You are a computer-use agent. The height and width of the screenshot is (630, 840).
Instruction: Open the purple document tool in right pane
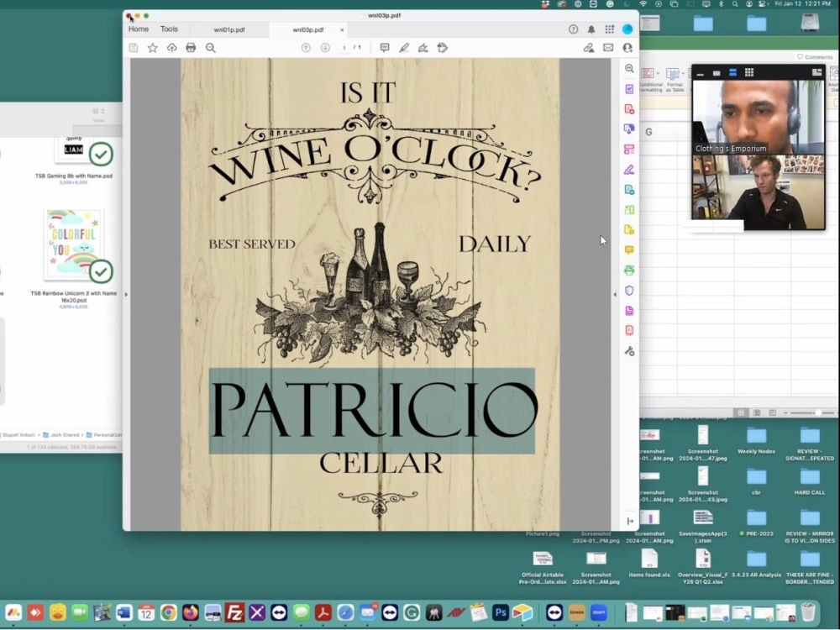tap(629, 311)
